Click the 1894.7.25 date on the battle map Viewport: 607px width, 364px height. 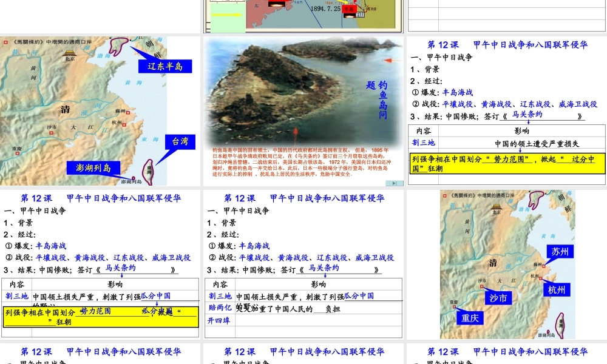(x=325, y=8)
